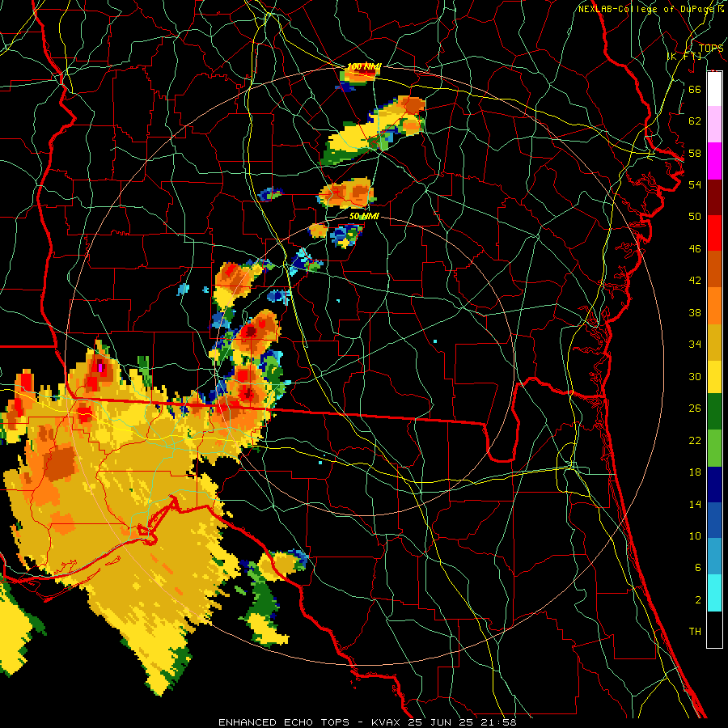The image size is (728, 728).
Task: Click "ENHANCED ECHO TOPS" in the bottom caption
Action: coord(284,722)
